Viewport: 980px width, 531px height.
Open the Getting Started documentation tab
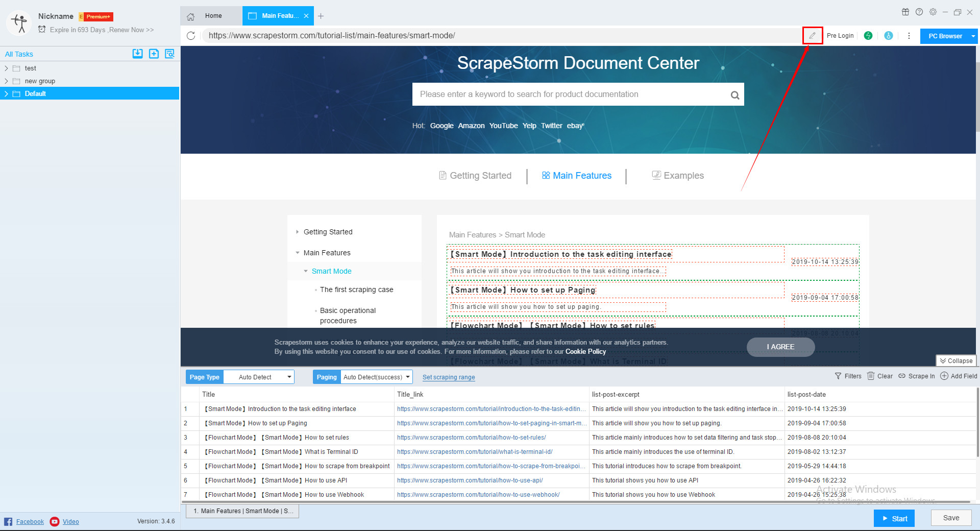coord(475,176)
